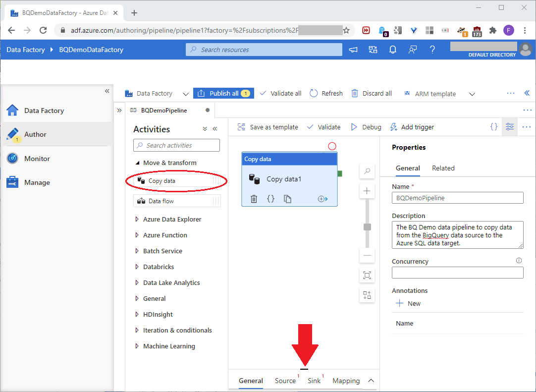Zoom out with the canvas minus button
536x392 pixels.
point(367,256)
